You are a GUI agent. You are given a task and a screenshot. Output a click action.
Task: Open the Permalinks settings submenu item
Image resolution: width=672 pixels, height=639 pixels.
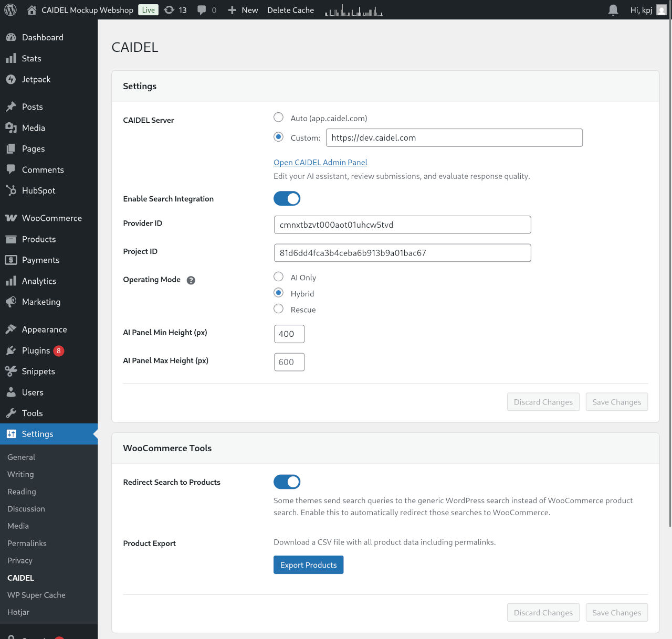27,544
